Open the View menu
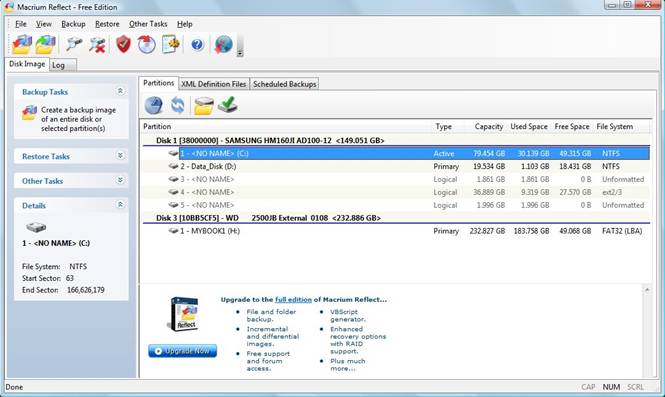 (x=44, y=24)
